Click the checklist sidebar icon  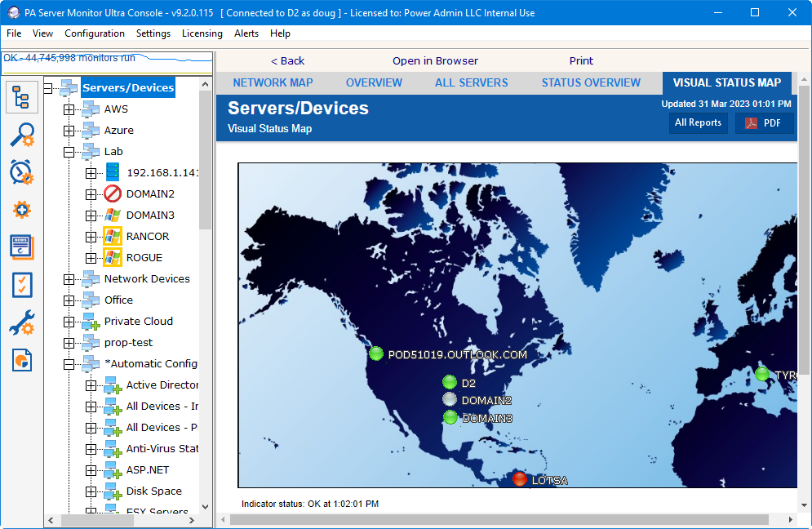(22, 285)
